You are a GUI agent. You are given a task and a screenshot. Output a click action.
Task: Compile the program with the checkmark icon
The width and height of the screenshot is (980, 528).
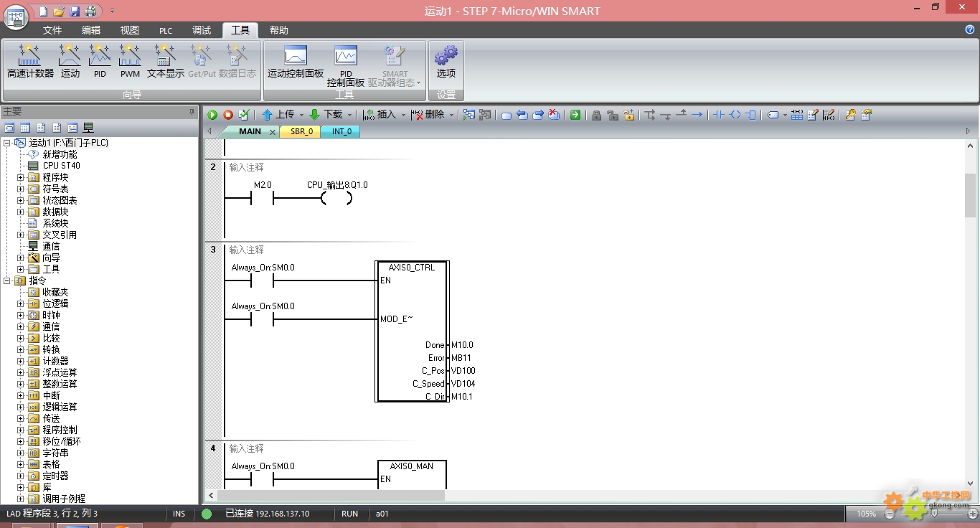click(x=244, y=115)
